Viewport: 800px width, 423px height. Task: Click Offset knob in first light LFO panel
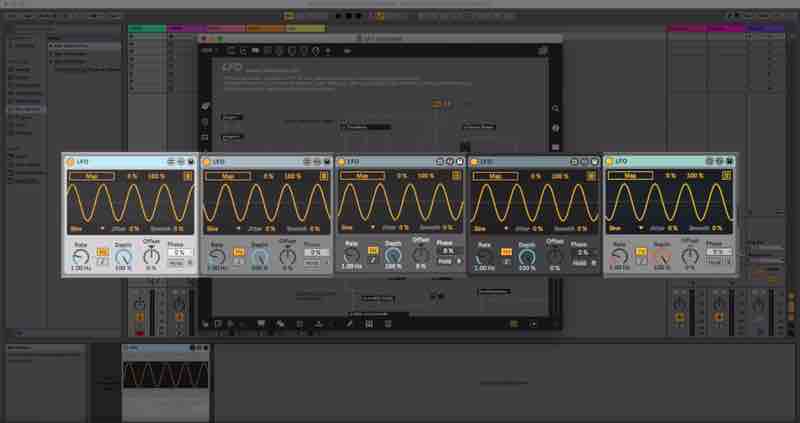pyautogui.click(x=152, y=256)
